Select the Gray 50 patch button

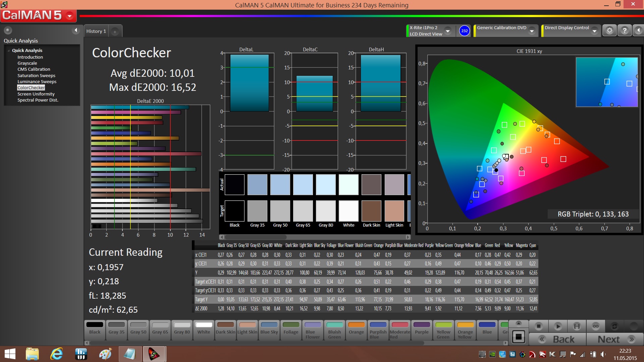(138, 330)
